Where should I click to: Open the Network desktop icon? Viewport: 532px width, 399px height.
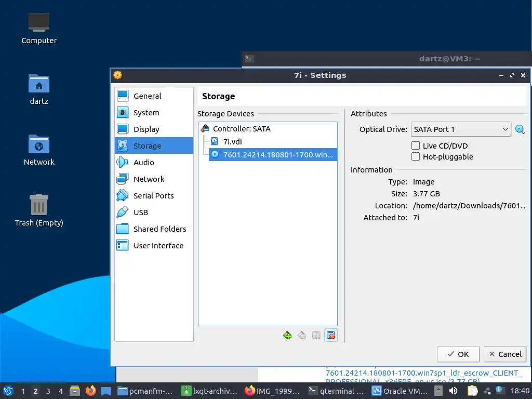(x=39, y=150)
